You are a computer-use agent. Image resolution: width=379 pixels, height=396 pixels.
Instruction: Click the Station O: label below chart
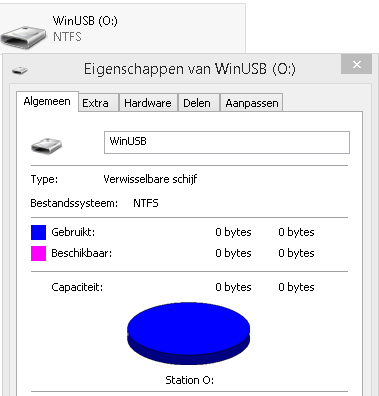189,380
